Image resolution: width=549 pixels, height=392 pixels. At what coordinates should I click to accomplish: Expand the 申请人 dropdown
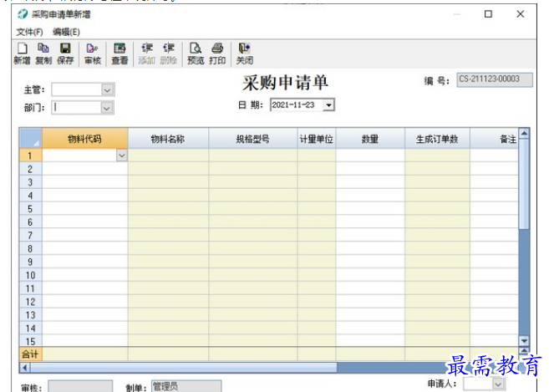[498, 384]
